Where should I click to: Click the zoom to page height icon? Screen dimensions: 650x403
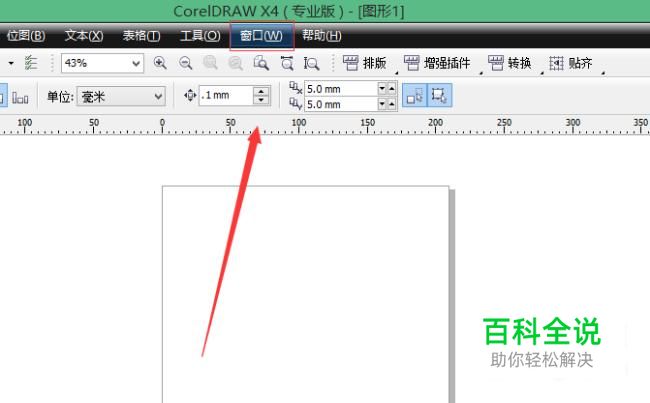coord(311,63)
